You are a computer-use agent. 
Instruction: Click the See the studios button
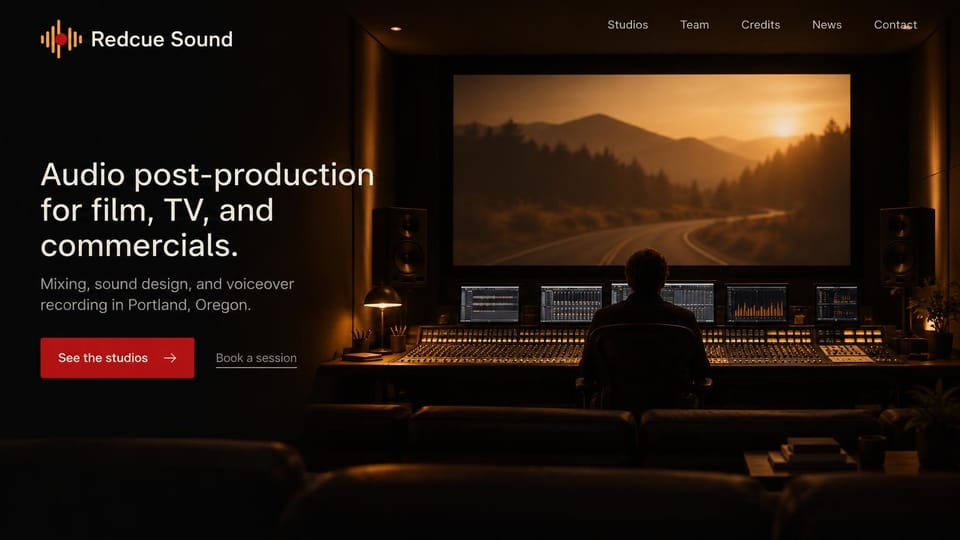coord(118,358)
